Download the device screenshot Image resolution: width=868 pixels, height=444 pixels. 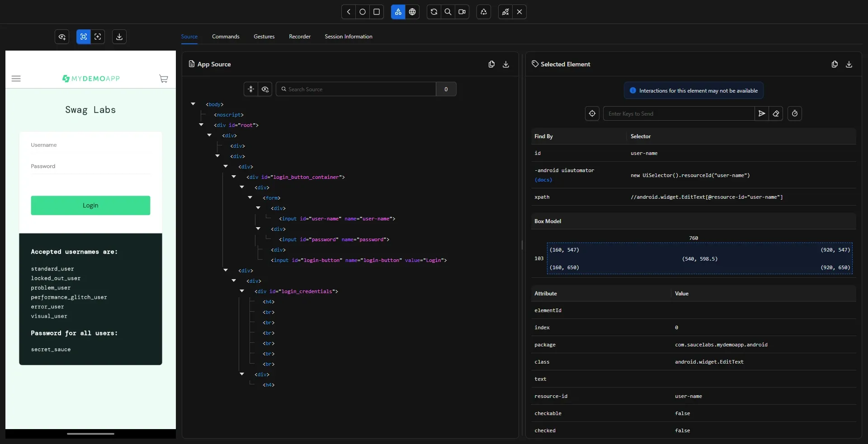pos(119,37)
